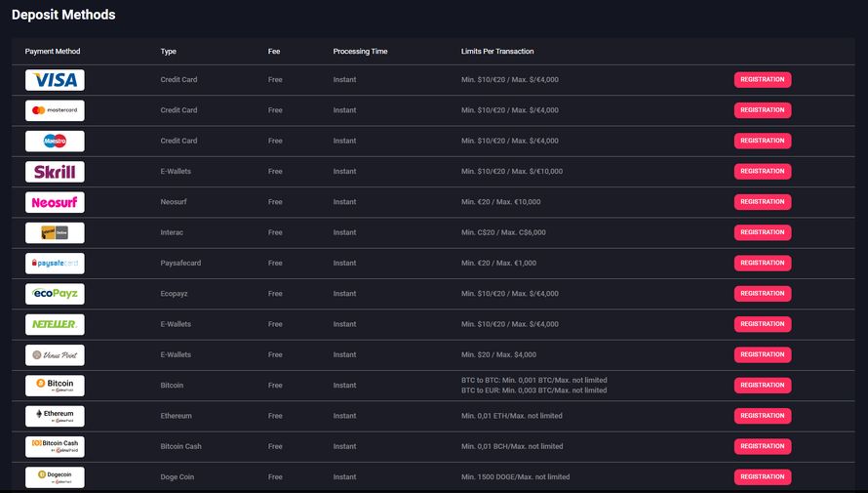Image resolution: width=868 pixels, height=493 pixels.
Task: Click 'Min. C$20 / Max. C$6,000' limit
Action: [503, 232]
